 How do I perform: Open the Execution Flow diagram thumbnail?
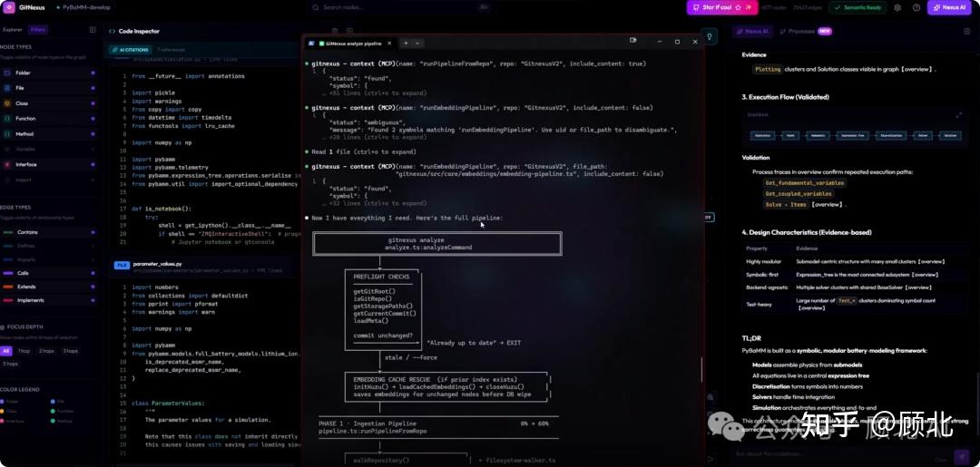[855, 135]
